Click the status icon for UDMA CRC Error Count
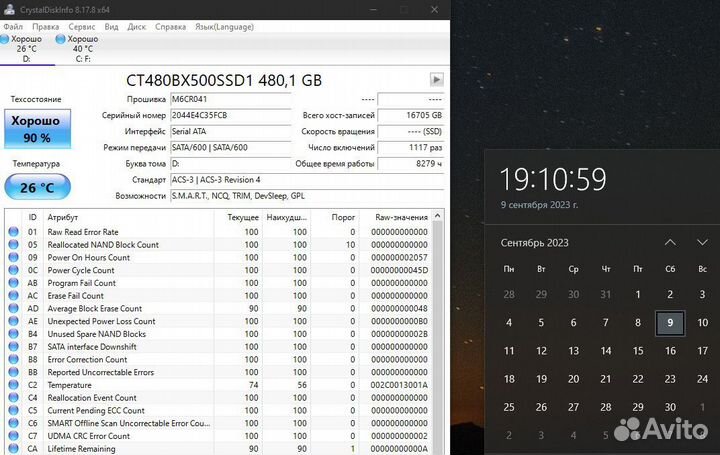Screen dimensions: 720x455 (x=13, y=436)
